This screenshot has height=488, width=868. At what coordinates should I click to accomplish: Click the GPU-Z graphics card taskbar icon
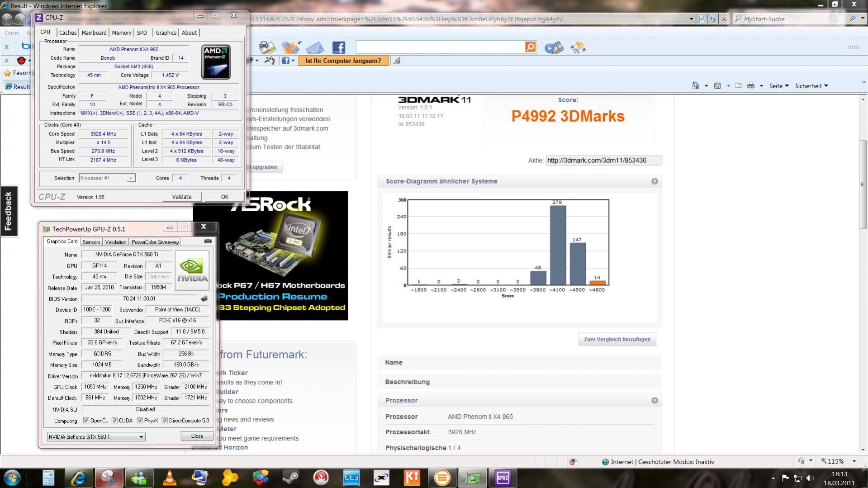point(472,478)
